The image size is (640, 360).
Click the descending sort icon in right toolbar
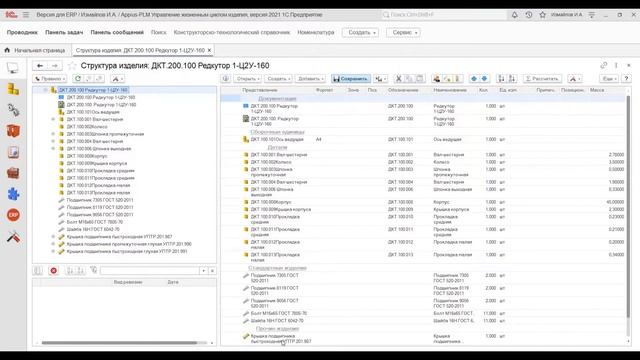click(512, 79)
